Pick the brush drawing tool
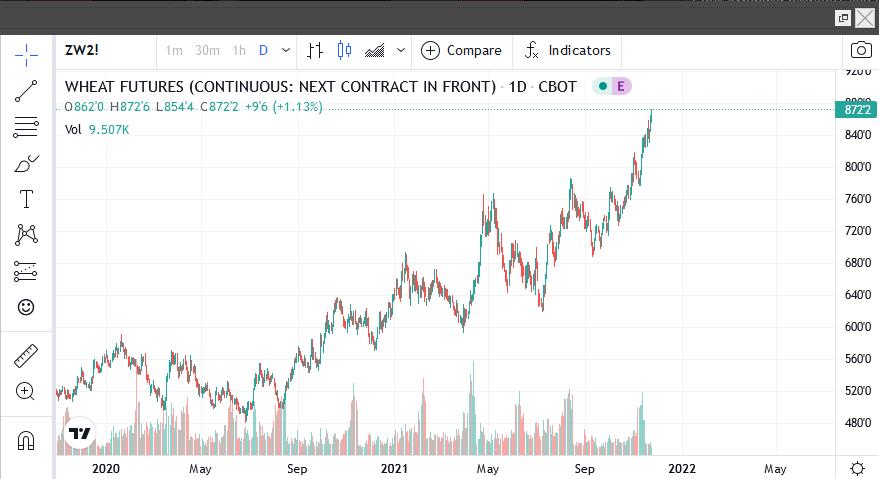 [x=26, y=163]
